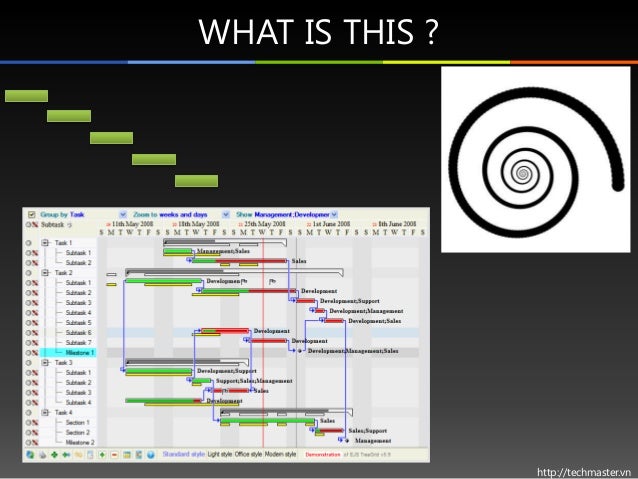Toggle the checkbox left of Group by Task
The width and height of the screenshot is (638, 479).
(31, 214)
